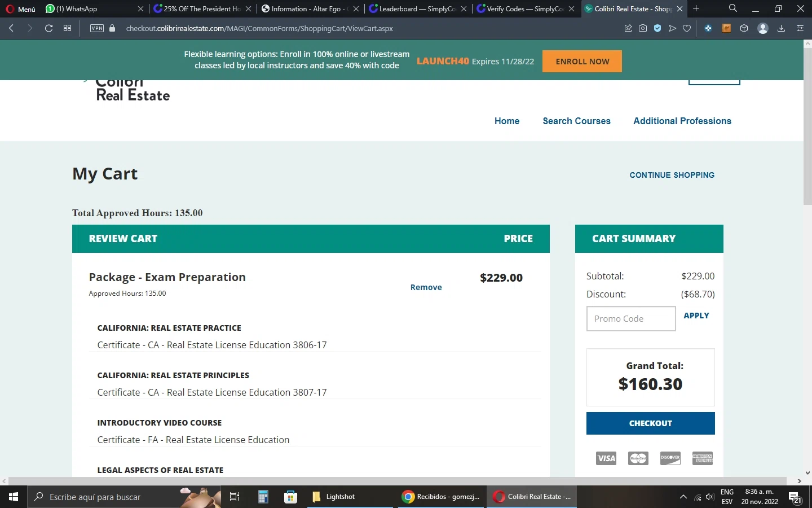
Task: Close the Colibri Real Estate tab
Action: [x=679, y=8]
